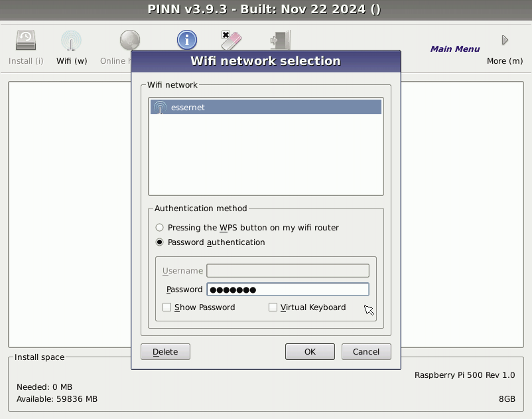Cancel the wifi network selection
The height and width of the screenshot is (419, 532).
click(x=366, y=351)
